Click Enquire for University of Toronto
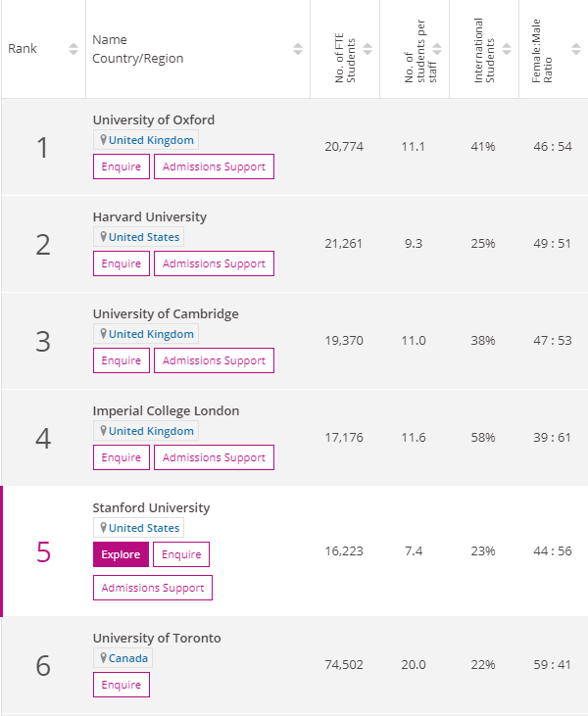The height and width of the screenshot is (716, 588). (122, 685)
